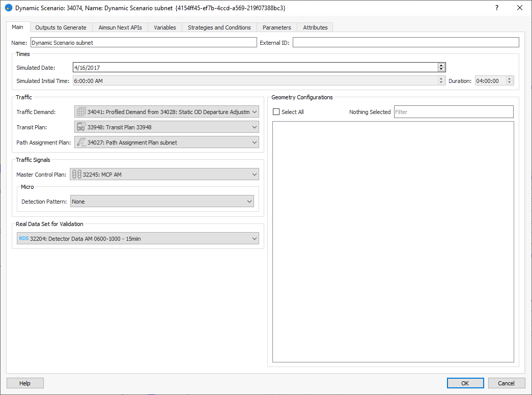Switch to the Outputs to Generate tab

pos(61,27)
